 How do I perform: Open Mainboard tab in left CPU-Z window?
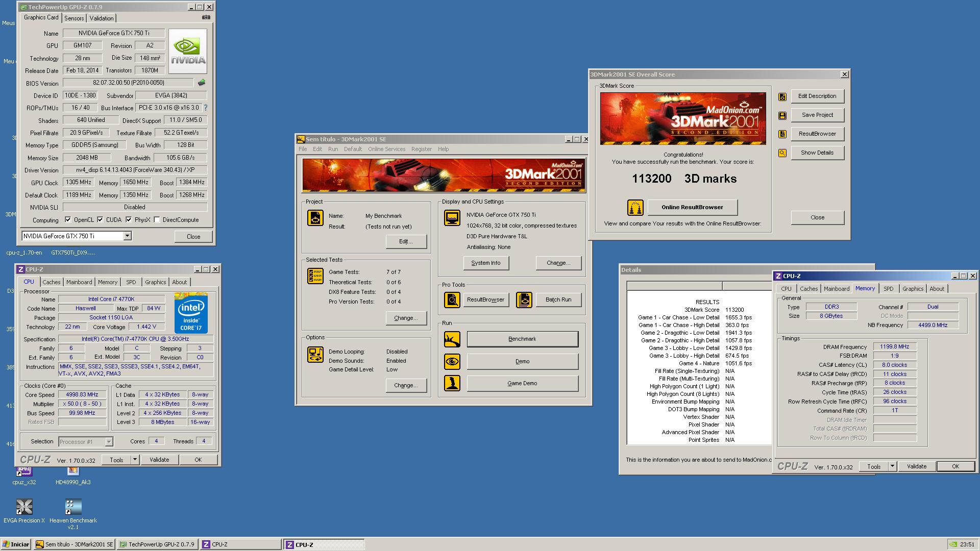pos(79,282)
